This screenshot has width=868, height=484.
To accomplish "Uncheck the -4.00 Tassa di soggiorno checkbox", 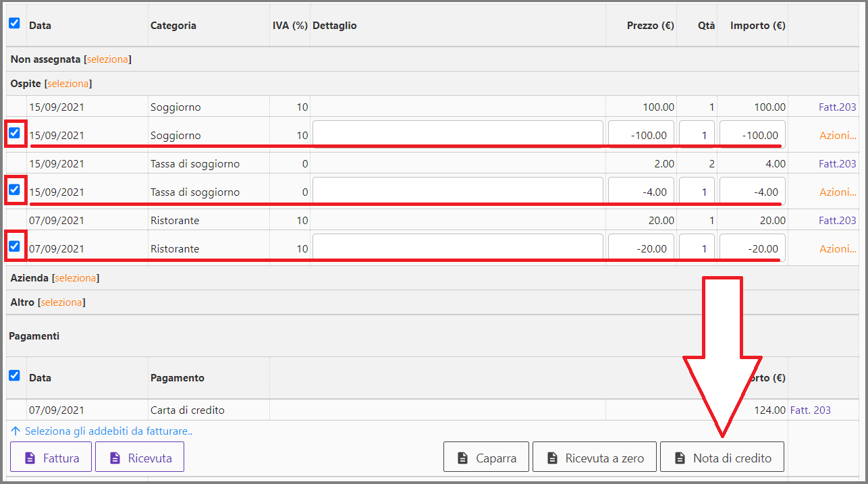I will point(14,190).
